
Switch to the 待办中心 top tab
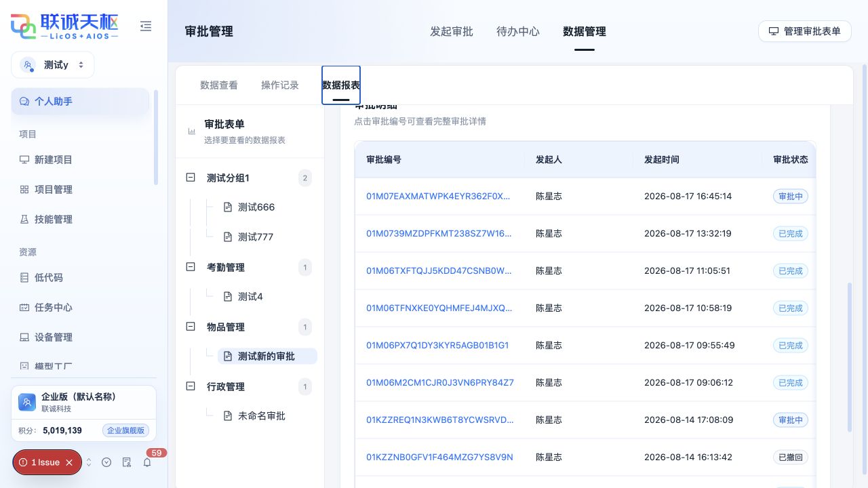click(518, 32)
